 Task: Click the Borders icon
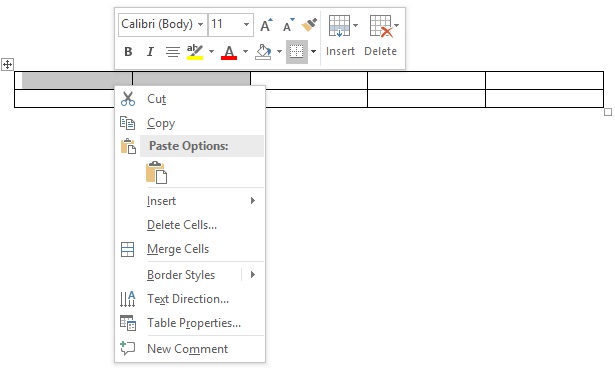click(297, 51)
